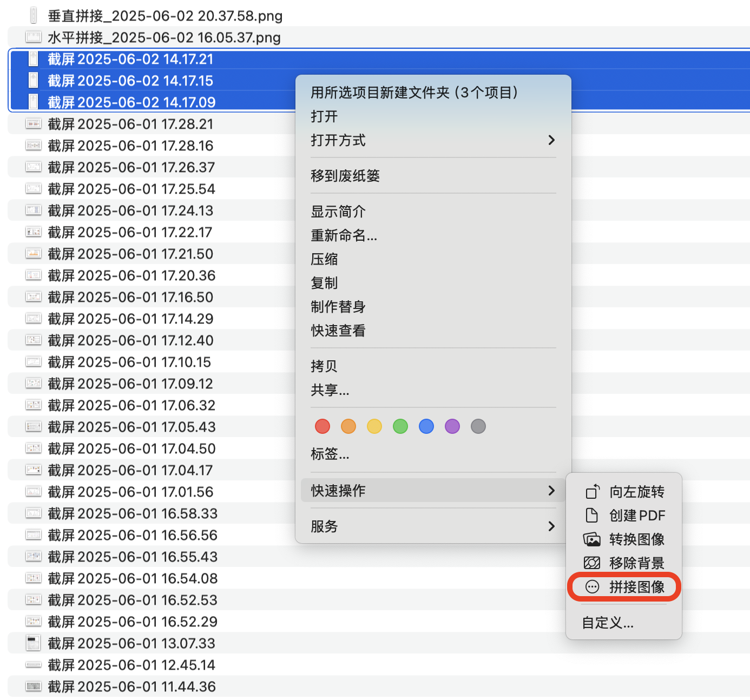Viewport: 750px width, 700px height.
Task: Click the Create PDF document icon
Action: coord(592,516)
